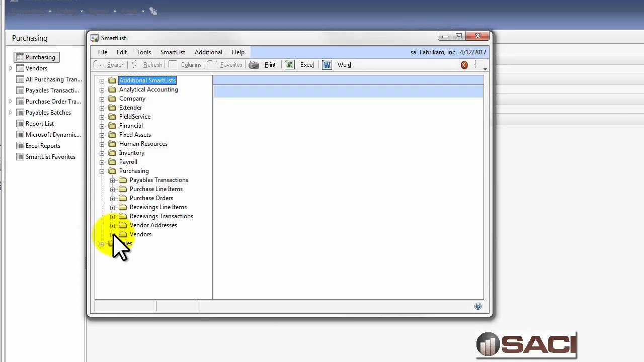Click the 4/12/2017 user date
This screenshot has height=362, width=644.
473,52
